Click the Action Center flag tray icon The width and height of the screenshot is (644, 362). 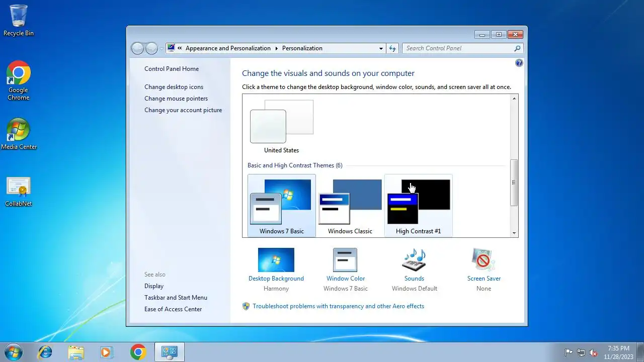coord(569,352)
